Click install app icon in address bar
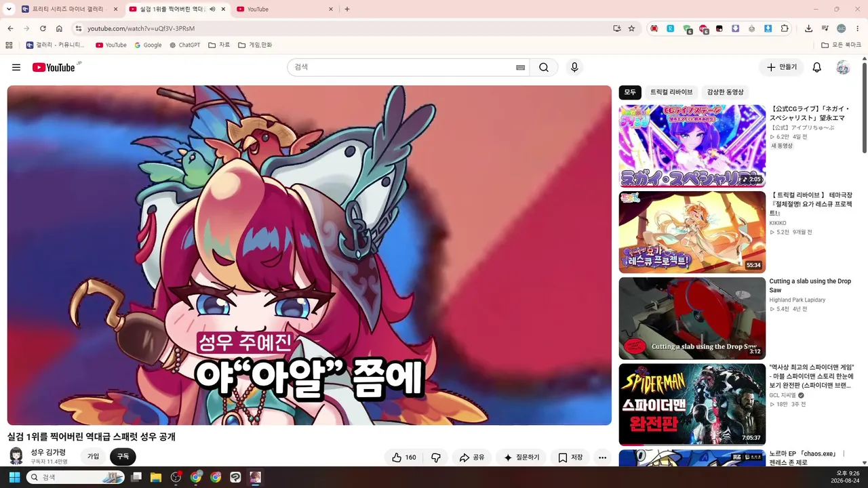The height and width of the screenshot is (488, 868). point(616,28)
